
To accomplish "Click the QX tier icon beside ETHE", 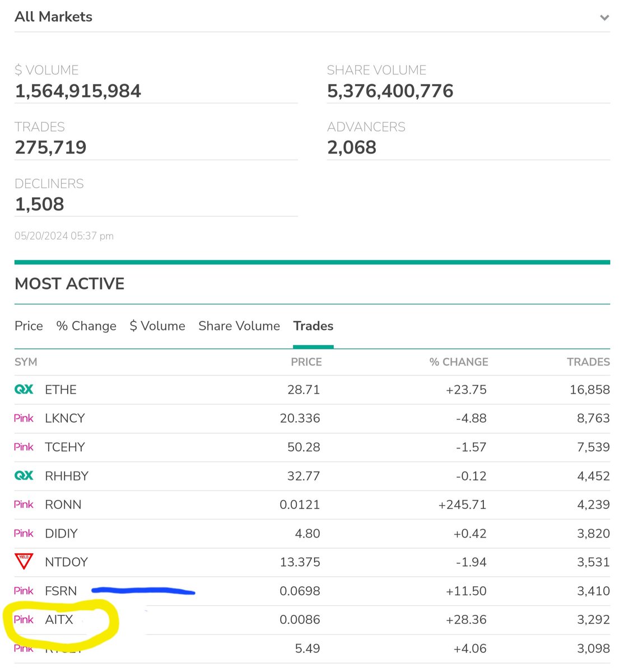I will [x=24, y=389].
